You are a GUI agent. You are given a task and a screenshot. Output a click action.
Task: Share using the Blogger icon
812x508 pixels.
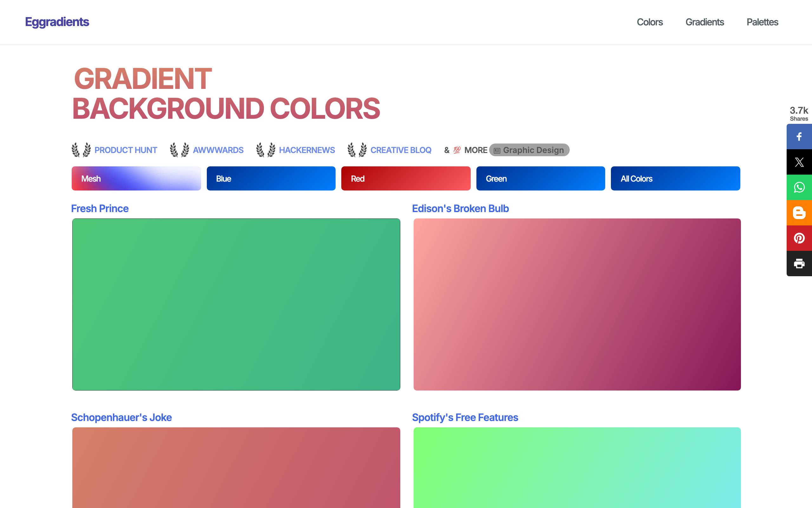(799, 213)
